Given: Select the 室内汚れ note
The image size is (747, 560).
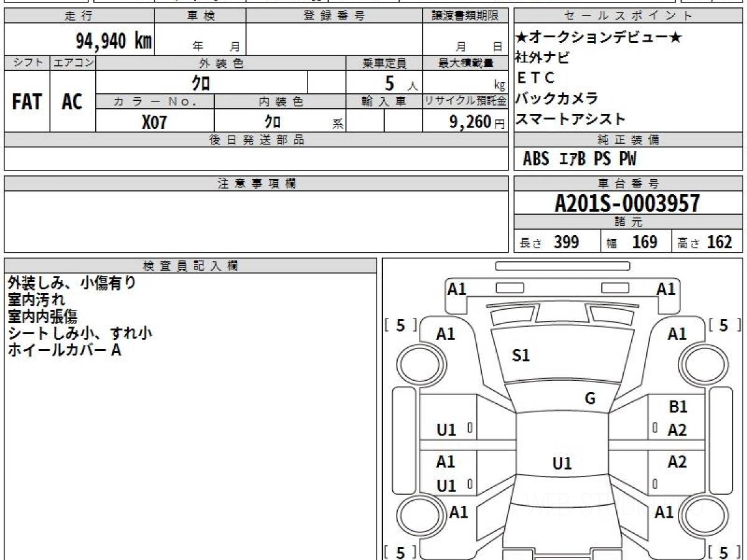Looking at the screenshot, I should pyautogui.click(x=37, y=300).
